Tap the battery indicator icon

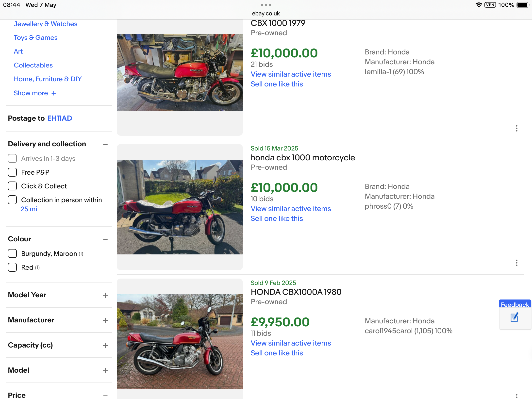click(x=523, y=5)
